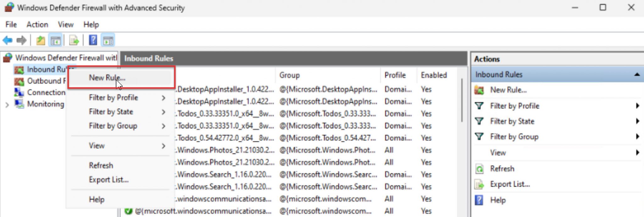Toggle Show/Hide Action Pane toolbar icon
This screenshot has height=217, width=644.
[108, 41]
